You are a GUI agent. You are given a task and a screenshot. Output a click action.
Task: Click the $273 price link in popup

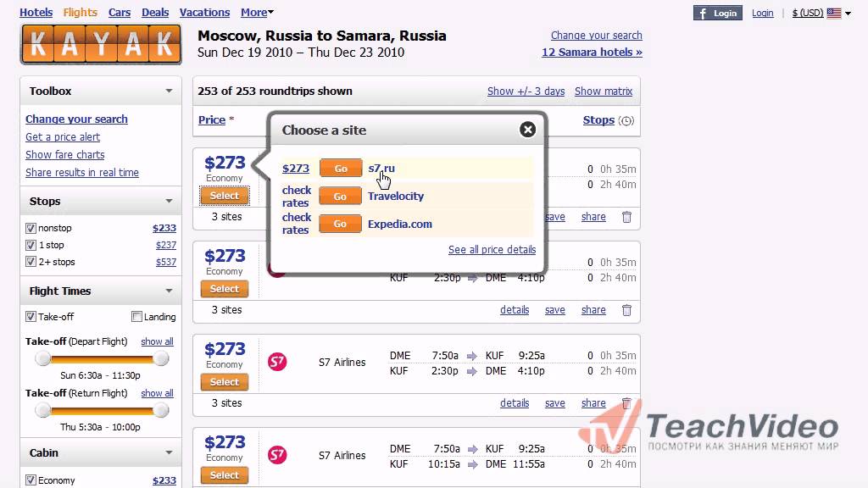pos(296,169)
